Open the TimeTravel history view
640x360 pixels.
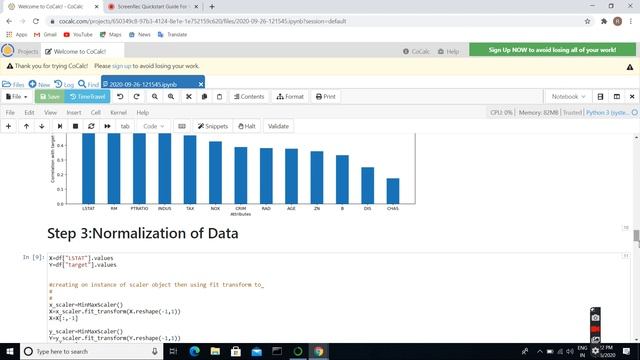coord(87,97)
